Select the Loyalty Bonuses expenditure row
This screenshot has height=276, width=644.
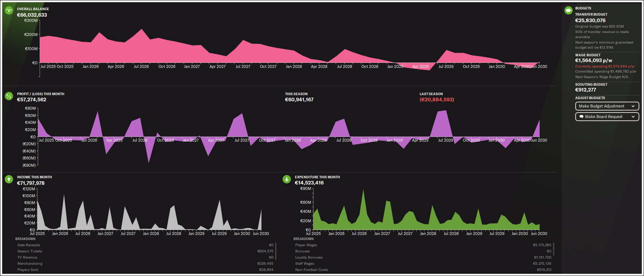click(423, 257)
